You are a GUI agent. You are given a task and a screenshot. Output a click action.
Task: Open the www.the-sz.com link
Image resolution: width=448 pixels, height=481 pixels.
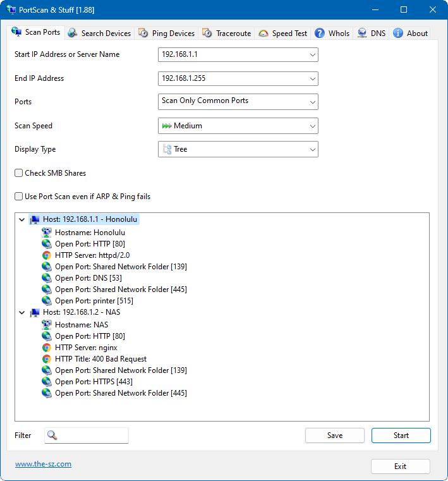coord(43,464)
